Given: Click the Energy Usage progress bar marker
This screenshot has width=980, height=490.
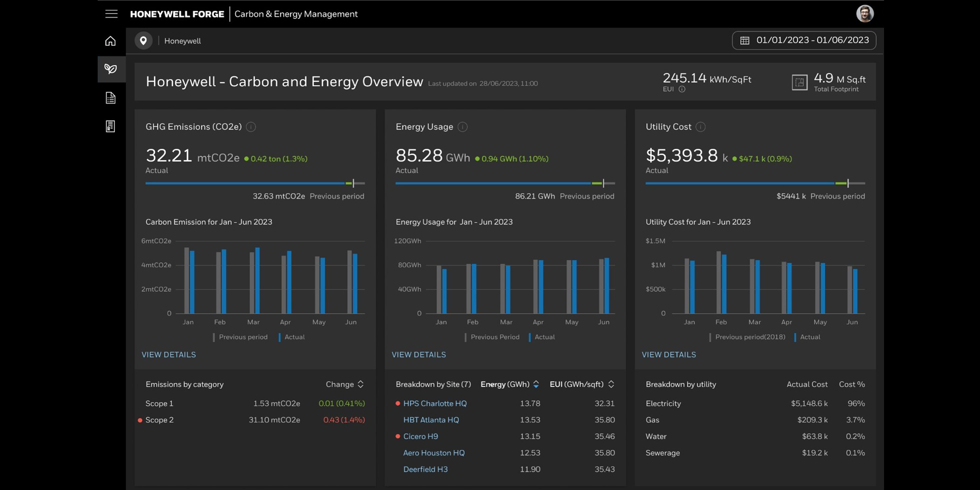Looking at the screenshot, I should (603, 183).
